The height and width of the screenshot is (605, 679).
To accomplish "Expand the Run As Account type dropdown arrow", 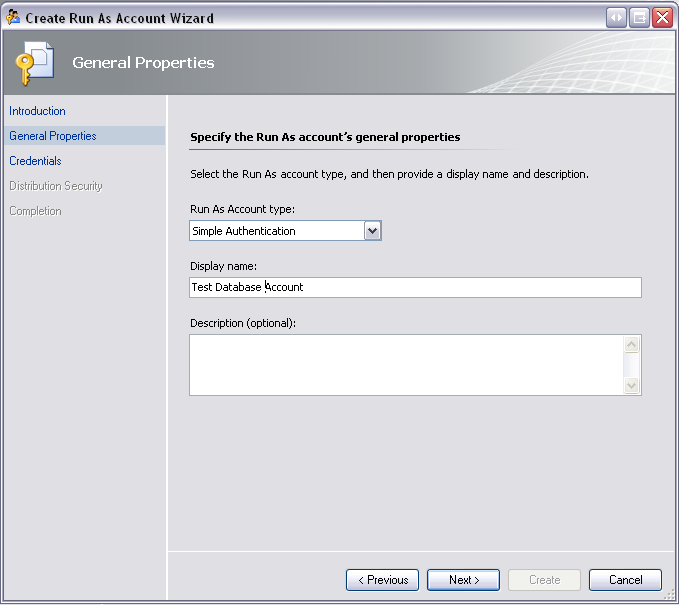I will coord(372,231).
